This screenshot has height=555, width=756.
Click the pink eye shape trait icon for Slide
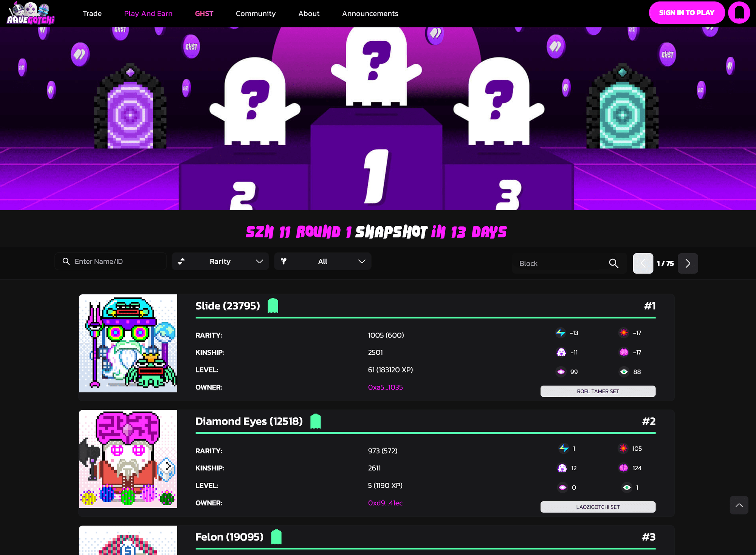pos(561,372)
